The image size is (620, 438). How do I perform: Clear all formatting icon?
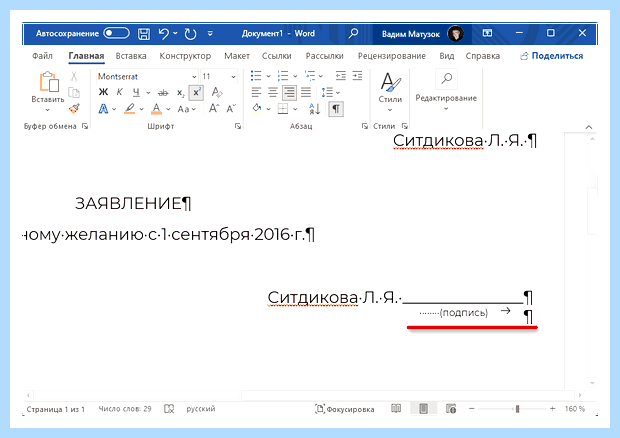[x=217, y=93]
